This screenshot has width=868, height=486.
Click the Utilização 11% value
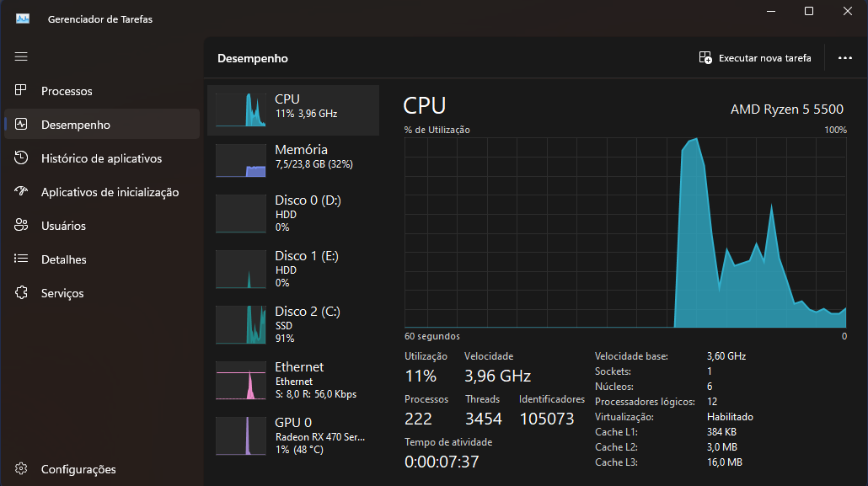[x=421, y=376]
